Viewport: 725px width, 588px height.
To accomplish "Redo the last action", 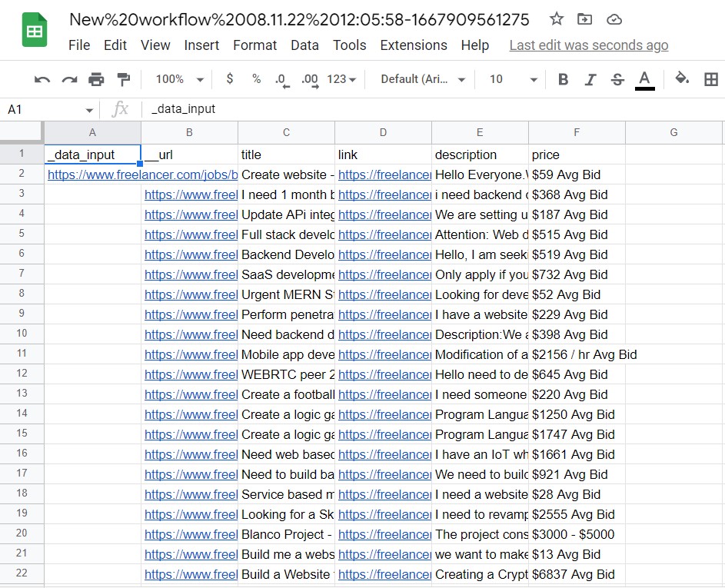I will pos(69,79).
